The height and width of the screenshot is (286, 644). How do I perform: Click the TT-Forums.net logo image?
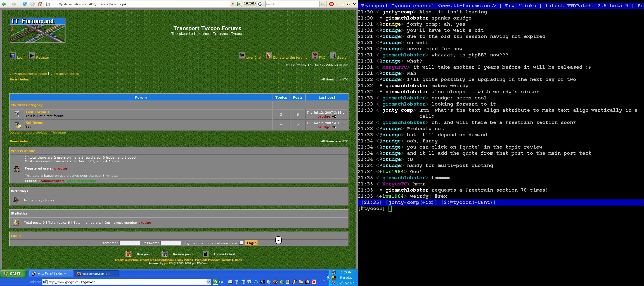(x=38, y=30)
